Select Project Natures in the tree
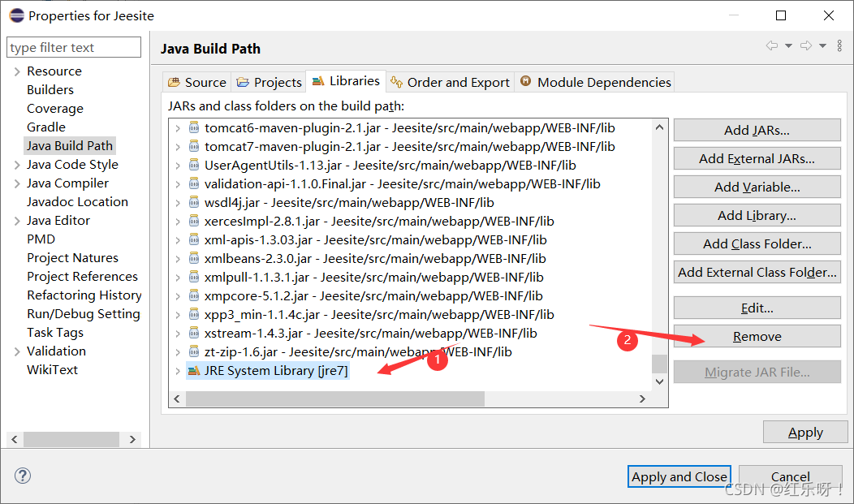The width and height of the screenshot is (854, 504). point(72,257)
